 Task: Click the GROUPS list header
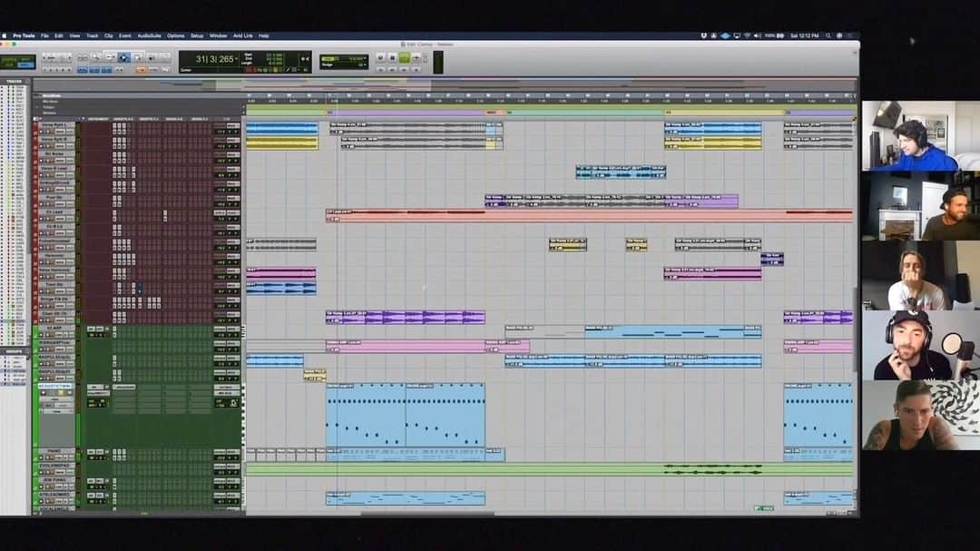tap(15, 351)
